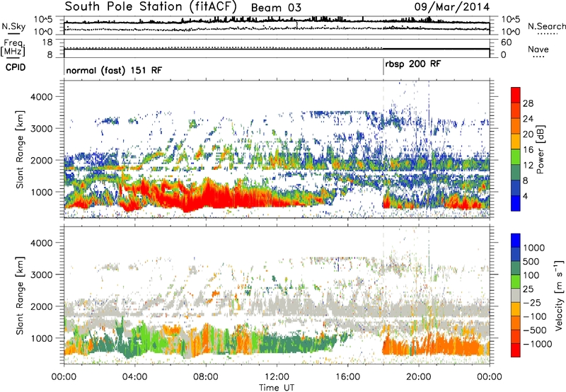
Task: Click the '100' velocity scale value
Action: tap(531, 275)
